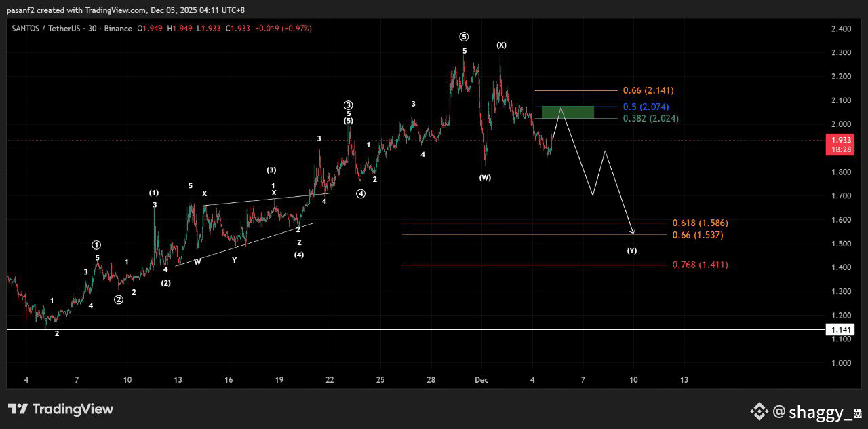Click the (W) wave label
The width and height of the screenshot is (868, 429).
pyautogui.click(x=485, y=177)
